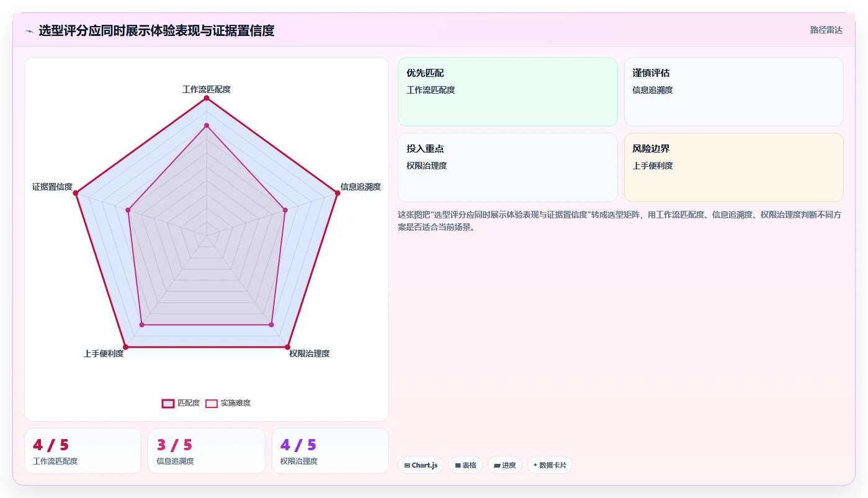868x498 pixels.
Task: Click 上手便利度 text in 风险边界 card
Action: click(653, 166)
